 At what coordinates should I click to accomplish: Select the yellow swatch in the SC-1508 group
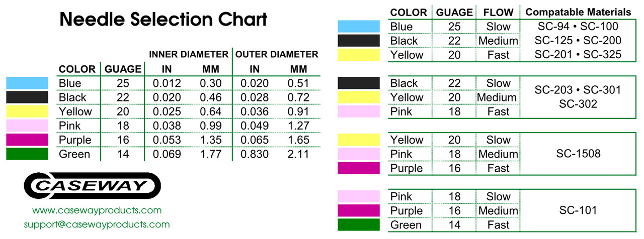point(359,140)
